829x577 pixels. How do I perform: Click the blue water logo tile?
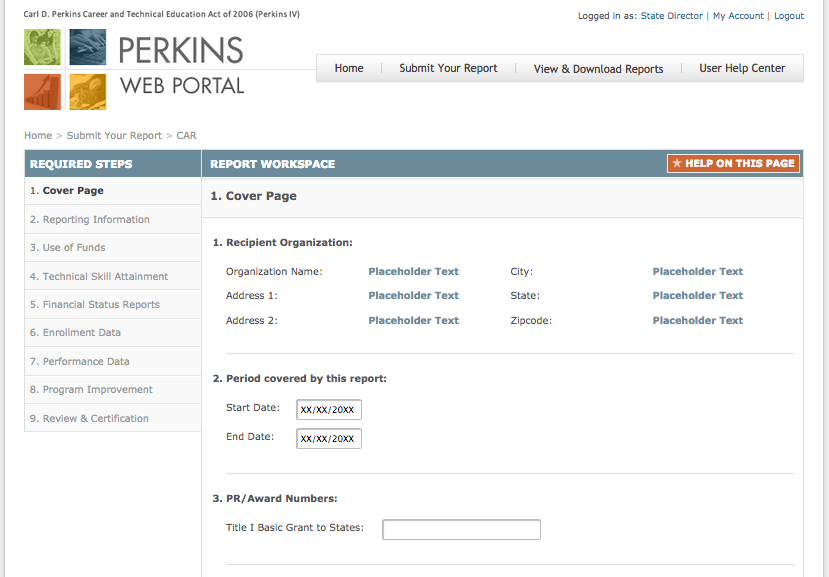(87, 47)
